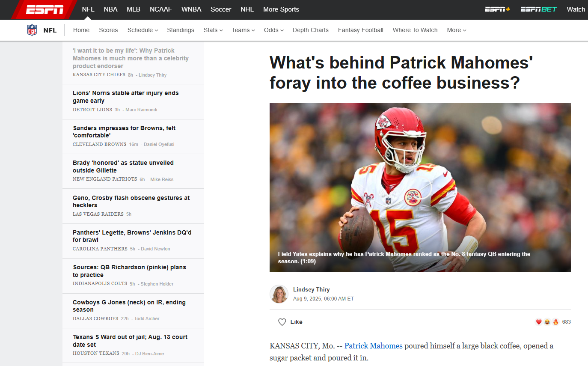The height and width of the screenshot is (366, 588).
Task: Open the Standings tab
Action: 181,30
